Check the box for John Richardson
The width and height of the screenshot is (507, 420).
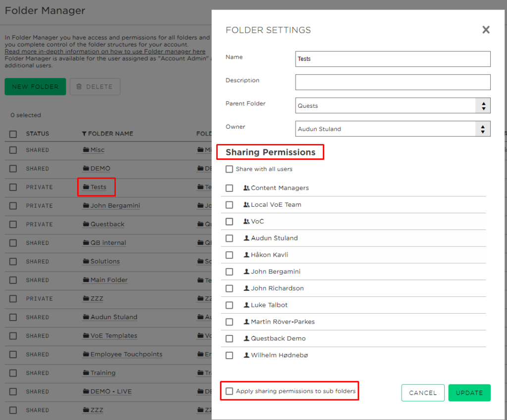pos(229,288)
